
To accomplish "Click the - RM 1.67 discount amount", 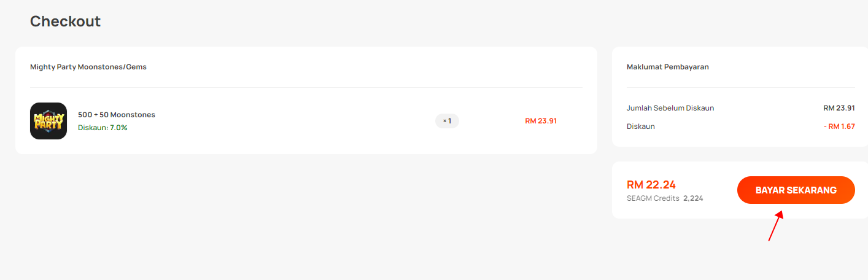I will (839, 126).
